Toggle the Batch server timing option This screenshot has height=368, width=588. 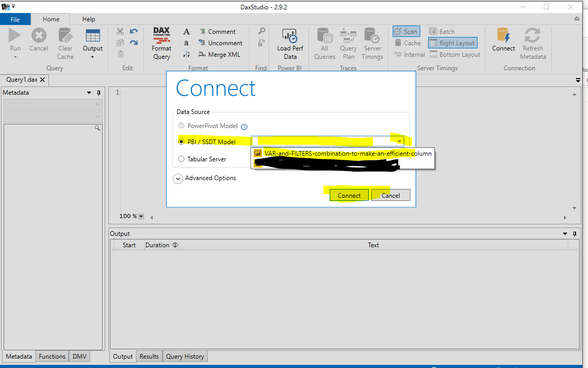pos(442,31)
